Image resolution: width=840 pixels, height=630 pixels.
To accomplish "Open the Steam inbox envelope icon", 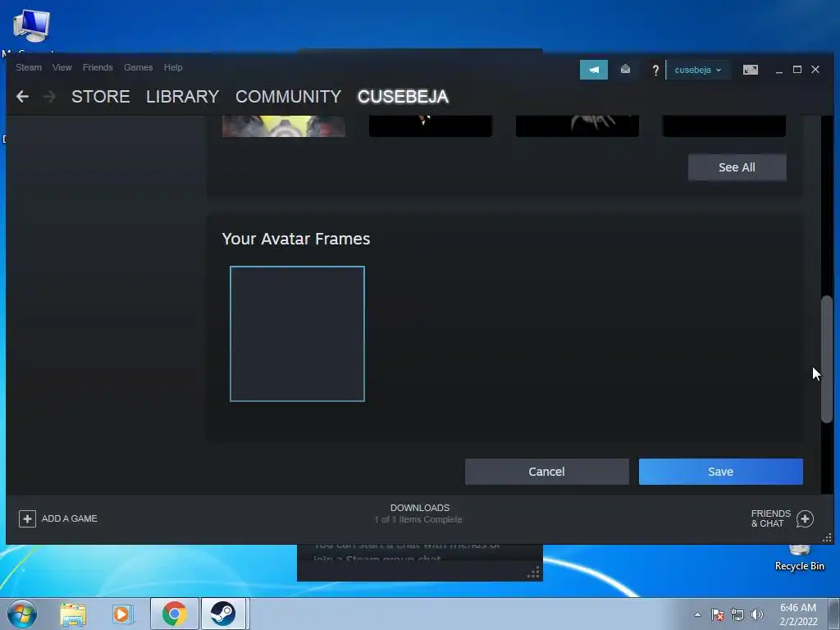I will point(625,69).
